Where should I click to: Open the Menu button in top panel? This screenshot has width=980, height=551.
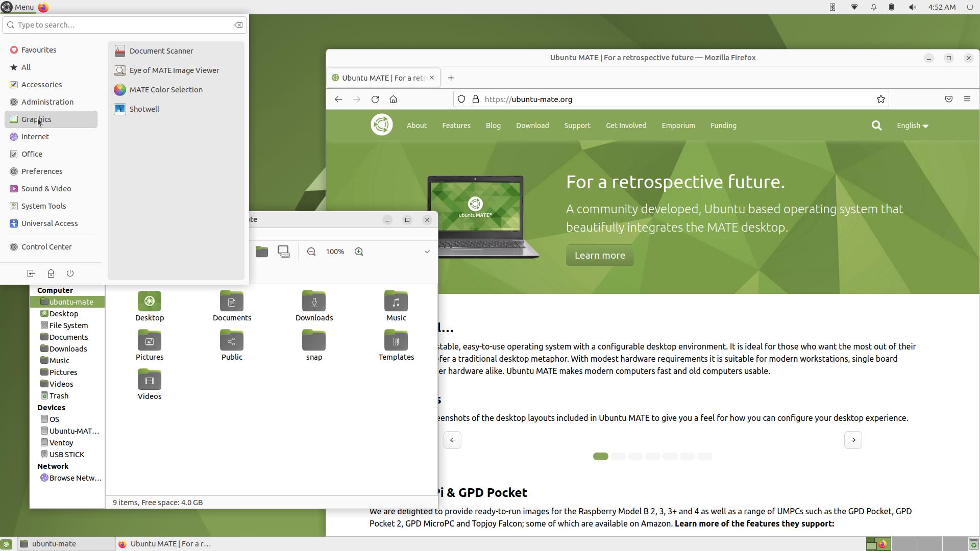18,7
